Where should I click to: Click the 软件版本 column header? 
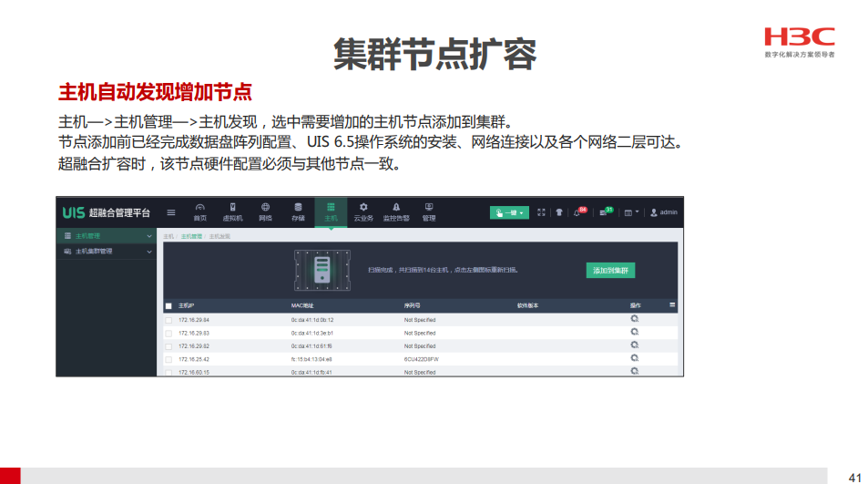click(x=527, y=305)
